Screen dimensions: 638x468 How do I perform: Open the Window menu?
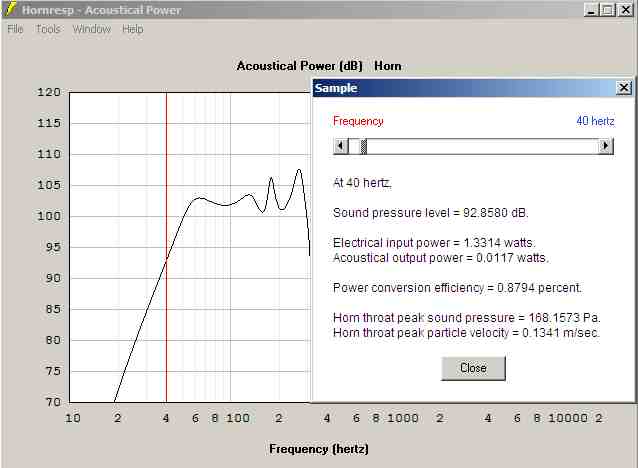[92, 29]
